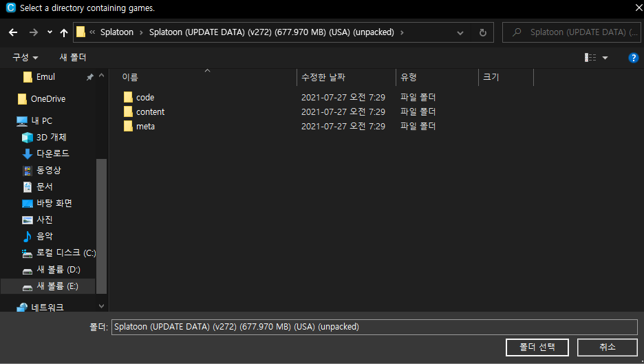Click the search box for Splatoon folder

click(571, 32)
